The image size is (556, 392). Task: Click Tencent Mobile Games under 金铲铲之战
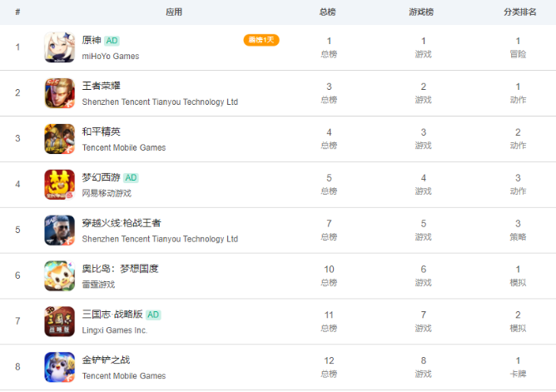(124, 375)
